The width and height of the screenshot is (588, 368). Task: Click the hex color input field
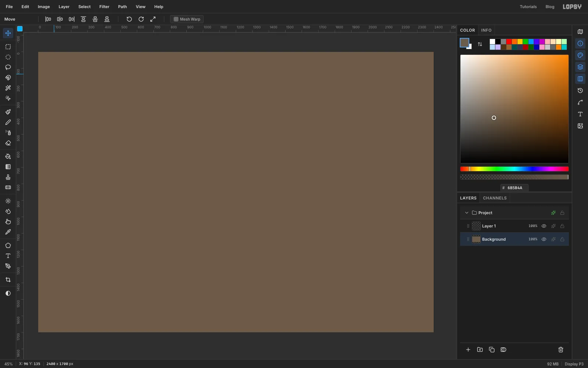coord(514,188)
